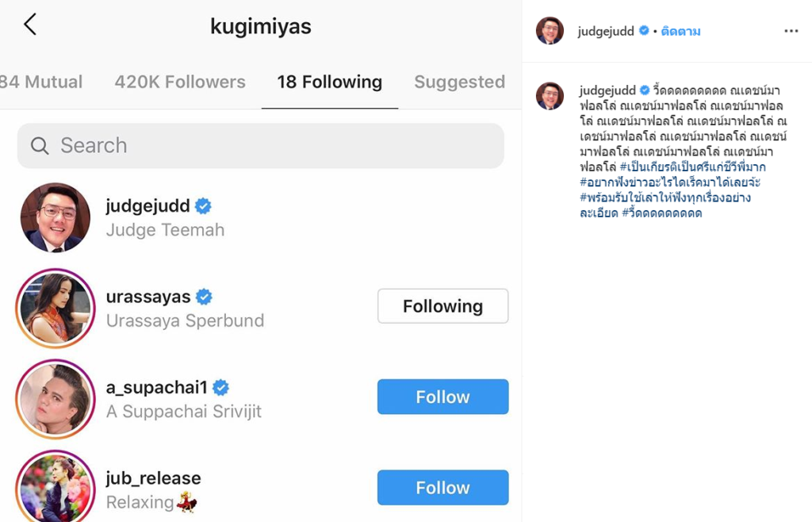Open the judgejudd username in the caption
Viewport: 812px width, 522px height.
click(x=607, y=90)
